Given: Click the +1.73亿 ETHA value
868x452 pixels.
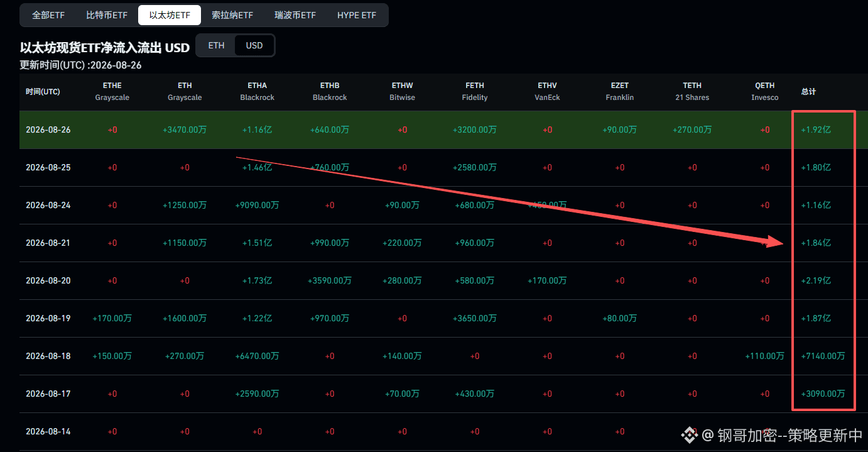Looking at the screenshot, I should pyautogui.click(x=257, y=280).
